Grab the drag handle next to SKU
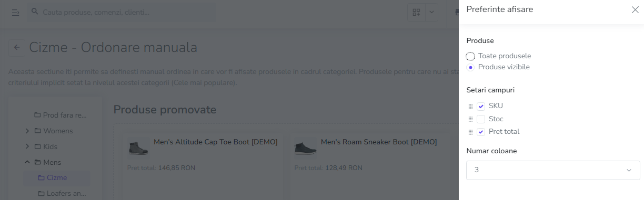Viewport: 644px width, 200px height. (x=471, y=106)
